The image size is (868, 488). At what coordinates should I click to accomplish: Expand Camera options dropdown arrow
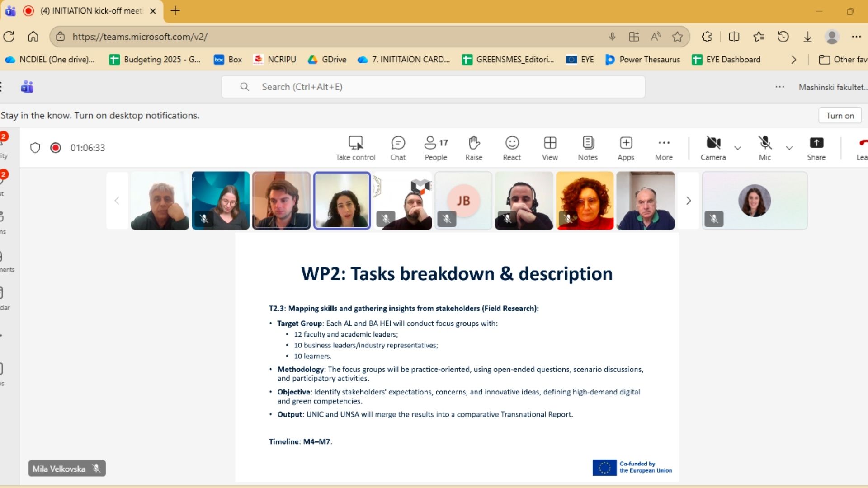[738, 148]
